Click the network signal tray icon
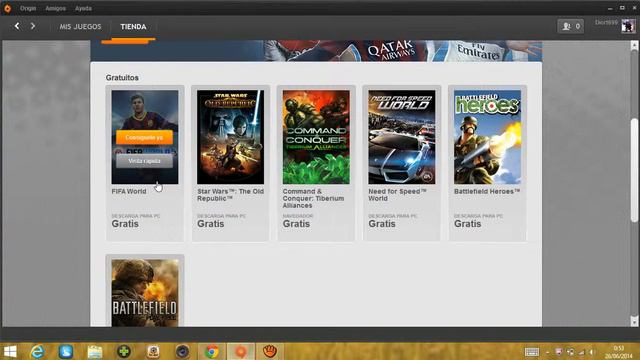Viewport: 640px width, 360px height. pyautogui.click(x=582, y=352)
